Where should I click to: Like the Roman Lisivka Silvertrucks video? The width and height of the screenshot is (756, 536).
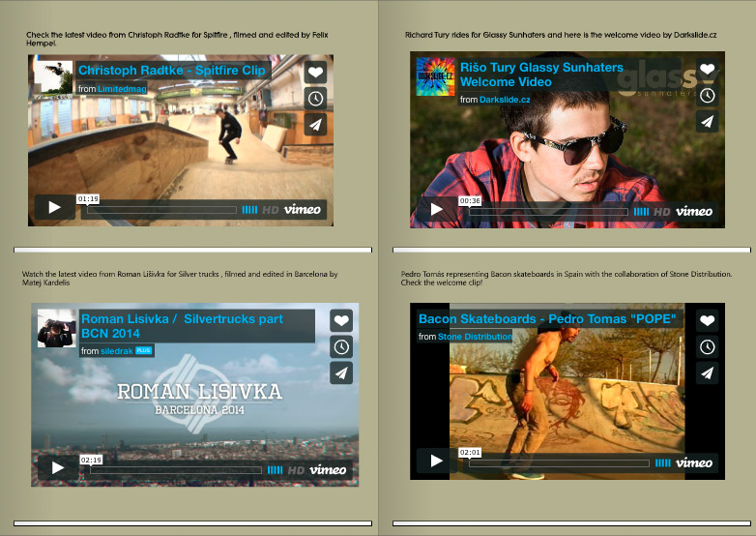[340, 322]
